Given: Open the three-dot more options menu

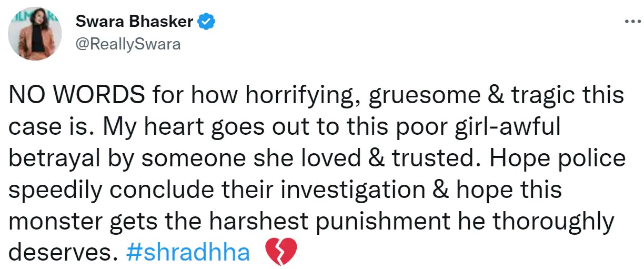Looking at the screenshot, I should pos(629,22).
